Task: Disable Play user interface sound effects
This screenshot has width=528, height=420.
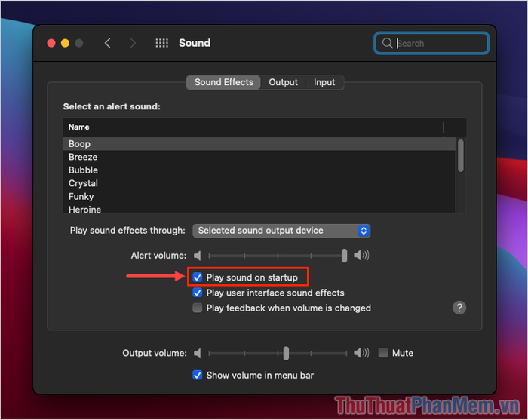Action: [x=198, y=293]
